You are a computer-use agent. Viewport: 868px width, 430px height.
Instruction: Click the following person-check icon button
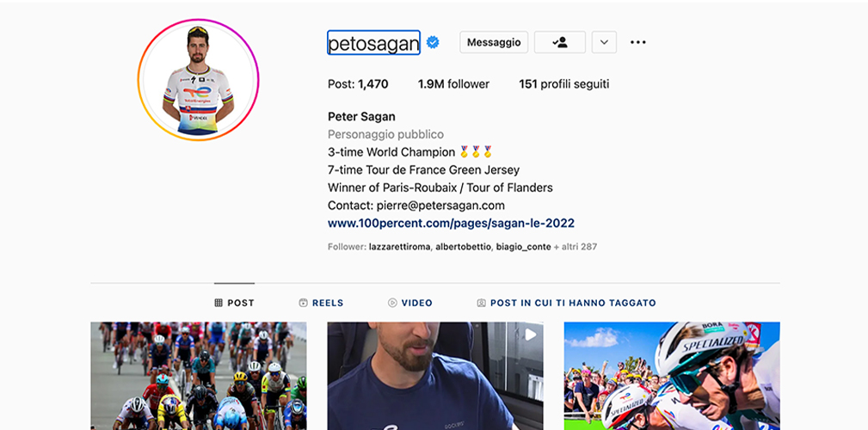pos(560,42)
